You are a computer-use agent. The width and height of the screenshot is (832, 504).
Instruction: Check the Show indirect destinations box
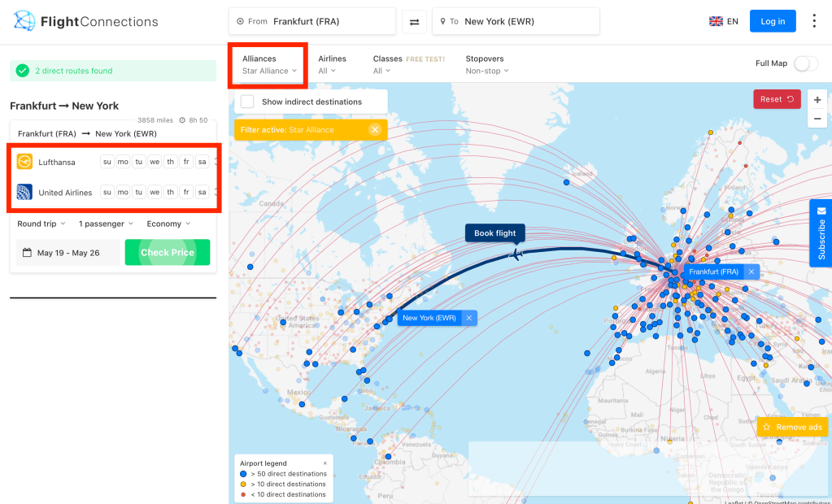[x=247, y=102]
